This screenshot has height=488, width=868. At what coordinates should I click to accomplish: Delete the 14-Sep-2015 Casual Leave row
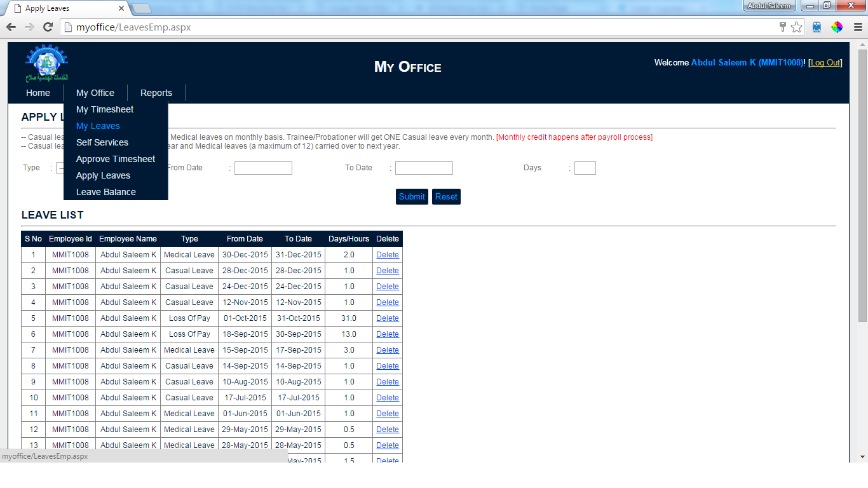tap(388, 366)
